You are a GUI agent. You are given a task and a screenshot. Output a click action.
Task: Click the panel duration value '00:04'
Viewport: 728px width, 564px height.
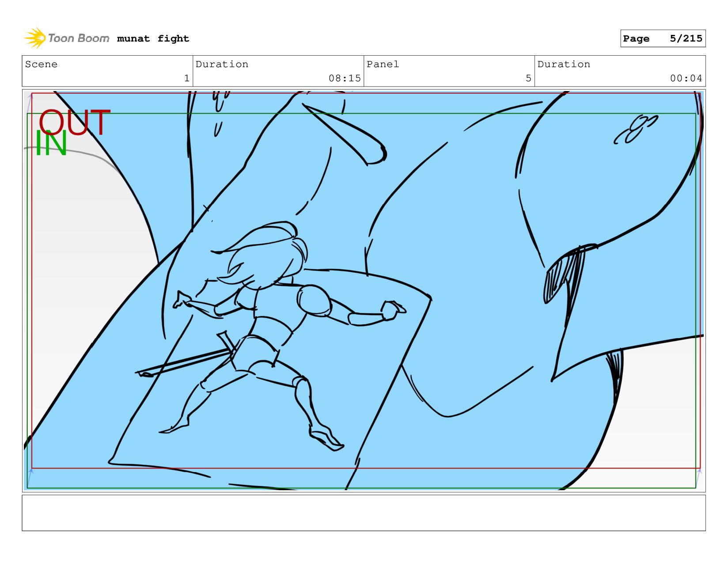click(686, 78)
